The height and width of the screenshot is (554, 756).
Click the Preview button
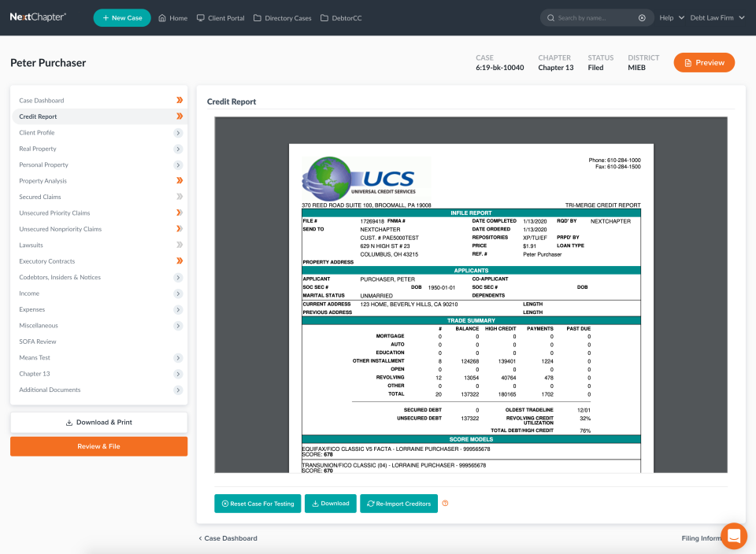[703, 62]
